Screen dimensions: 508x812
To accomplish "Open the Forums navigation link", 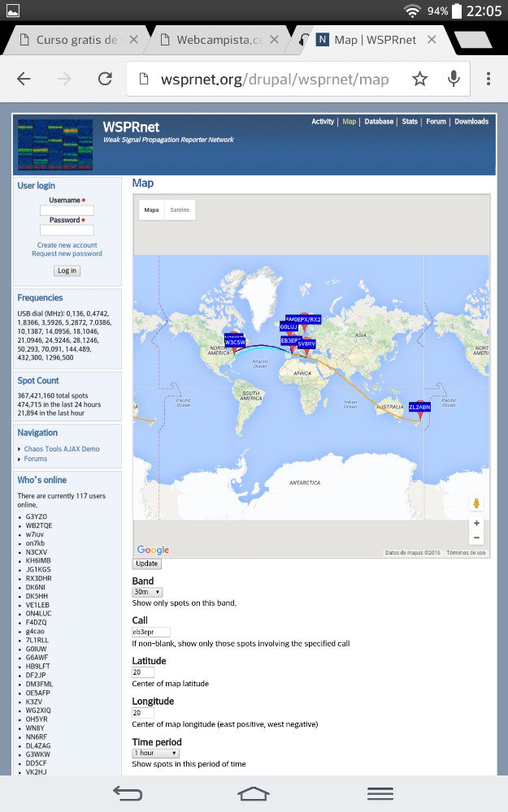I will (x=35, y=459).
